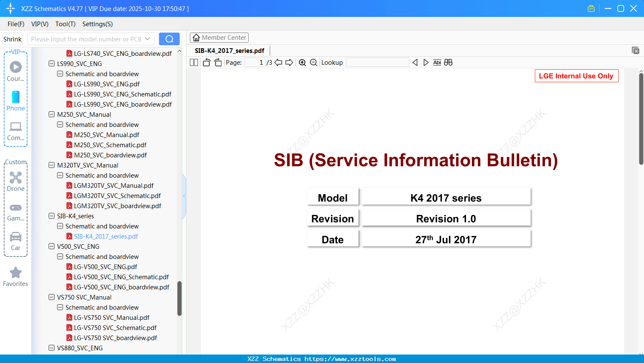Viewport: 644px width, 363px height.
Task: Open Favorites star in sidebar
Action: 16,277
